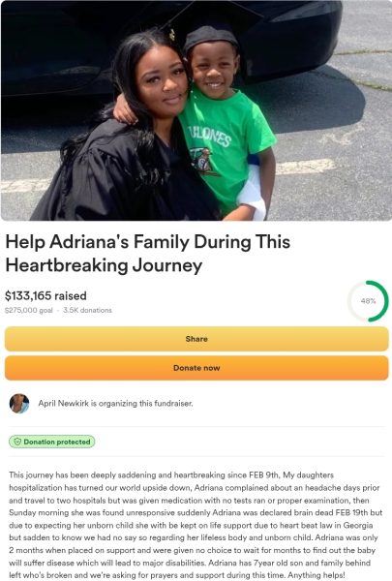
Task: Open the 3.5K donations link
Action: pyautogui.click(x=87, y=310)
